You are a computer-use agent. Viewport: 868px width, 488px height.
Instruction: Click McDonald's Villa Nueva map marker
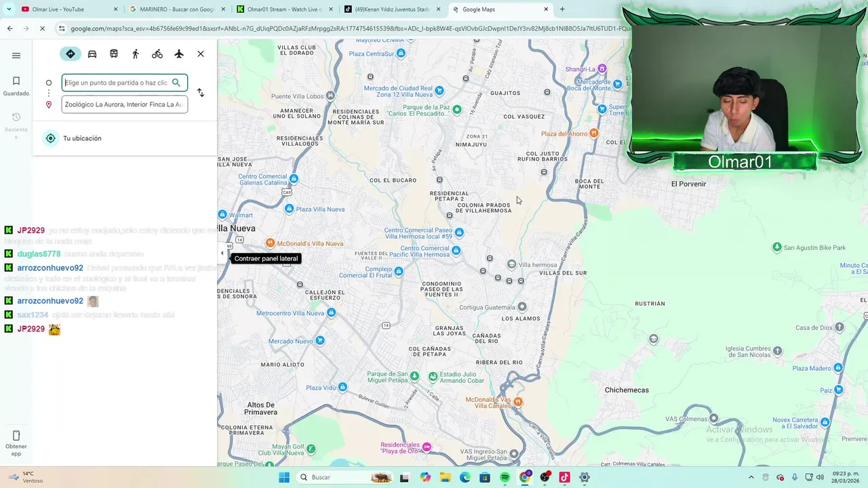point(271,243)
